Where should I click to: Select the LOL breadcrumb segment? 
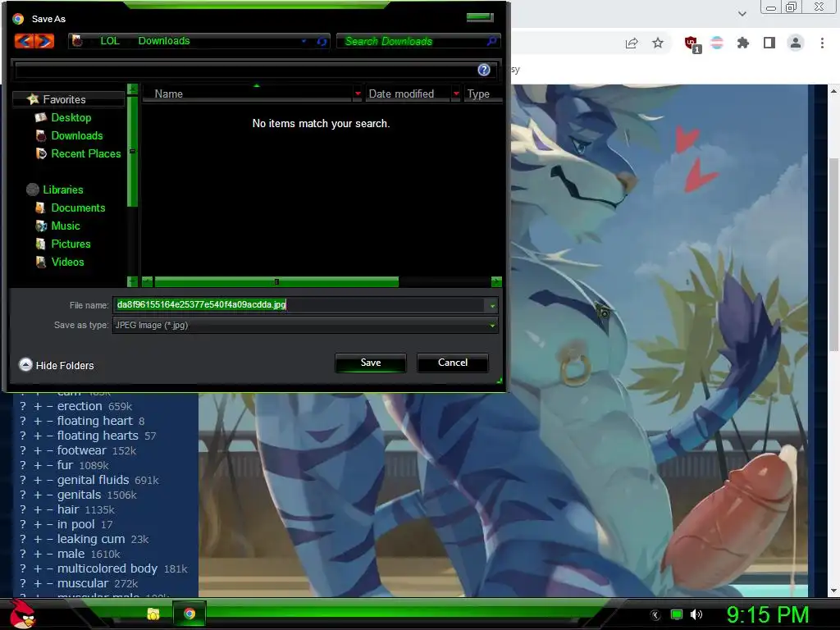(x=110, y=41)
